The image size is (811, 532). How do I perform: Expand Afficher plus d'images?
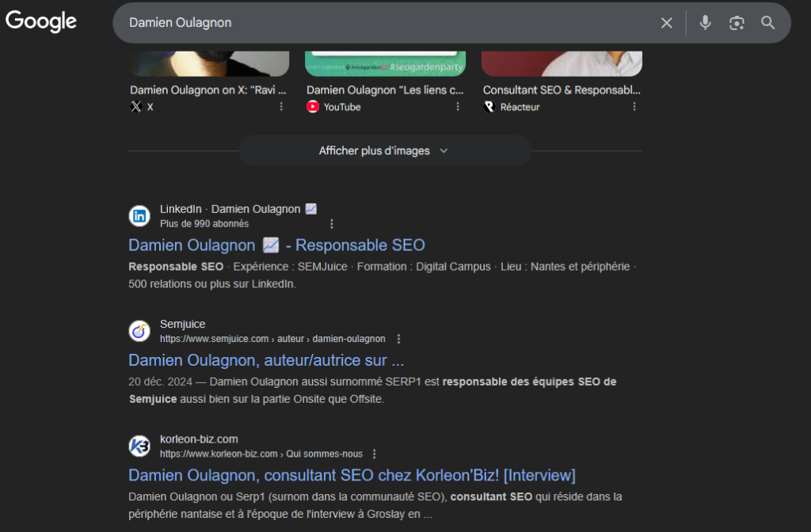[385, 151]
